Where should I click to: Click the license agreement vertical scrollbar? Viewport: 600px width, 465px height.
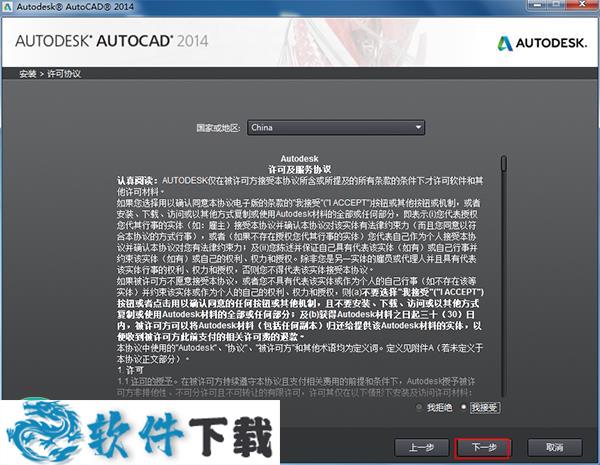coord(504,276)
